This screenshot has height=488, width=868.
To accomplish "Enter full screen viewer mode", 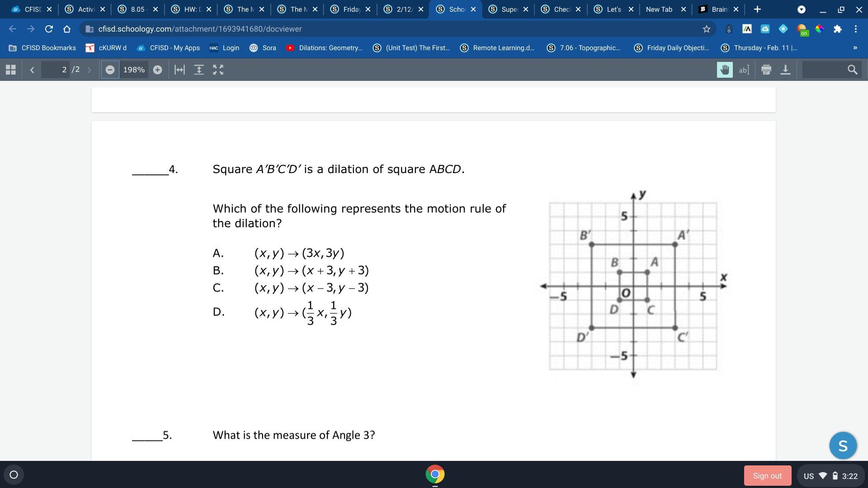I will [x=218, y=70].
